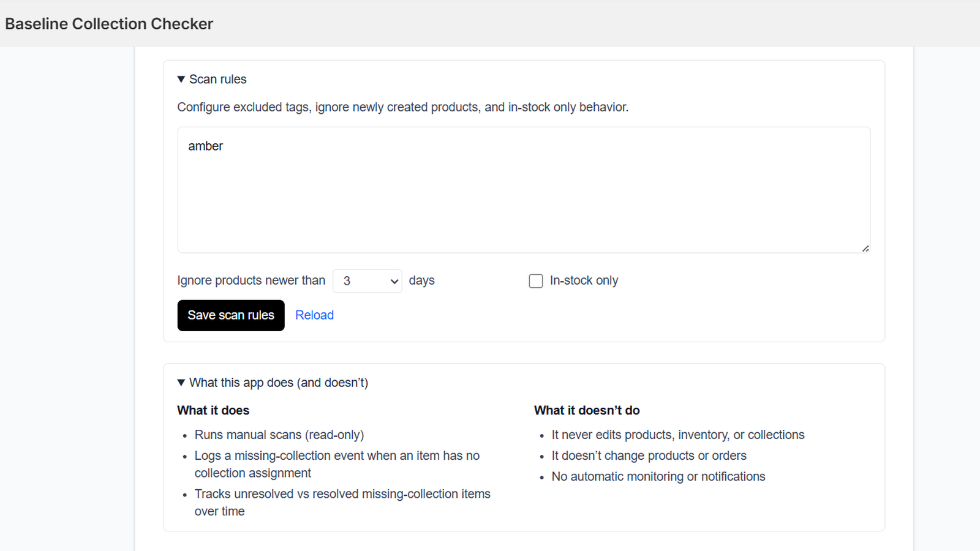Click the chevron arrow in days dropdown
Screen dimensions: 980x551
click(394, 282)
